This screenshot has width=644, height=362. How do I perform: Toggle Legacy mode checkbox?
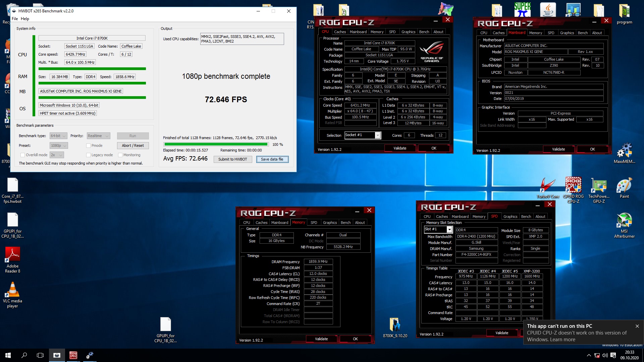88,155
